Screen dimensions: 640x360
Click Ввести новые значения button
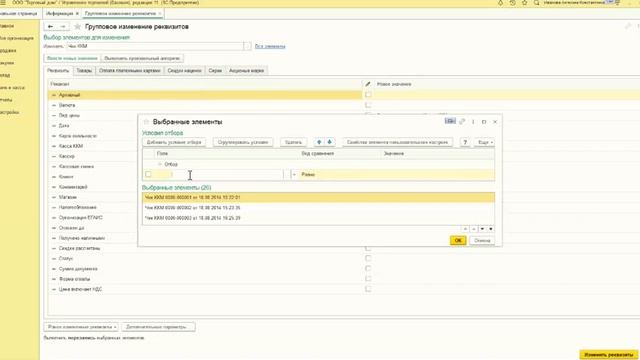[72, 58]
